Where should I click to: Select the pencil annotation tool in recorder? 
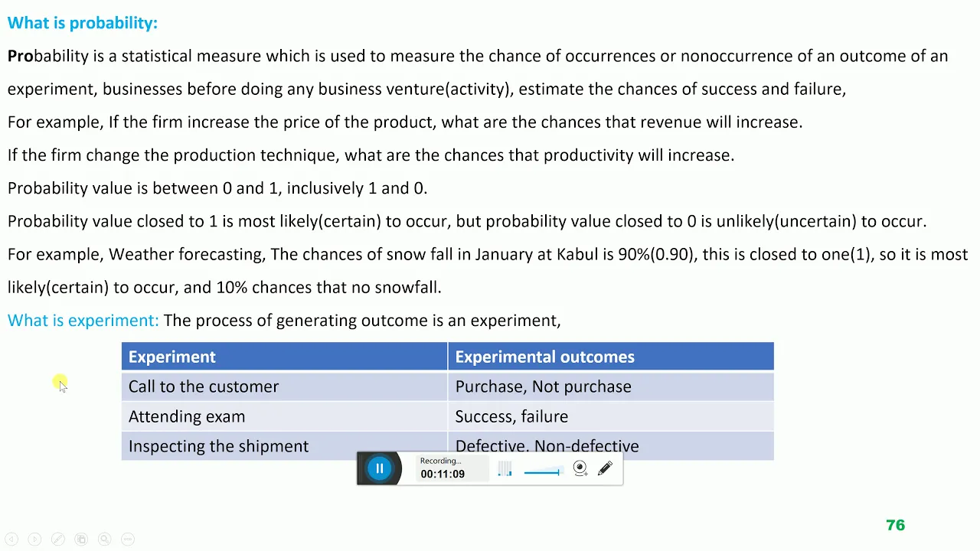click(x=605, y=468)
